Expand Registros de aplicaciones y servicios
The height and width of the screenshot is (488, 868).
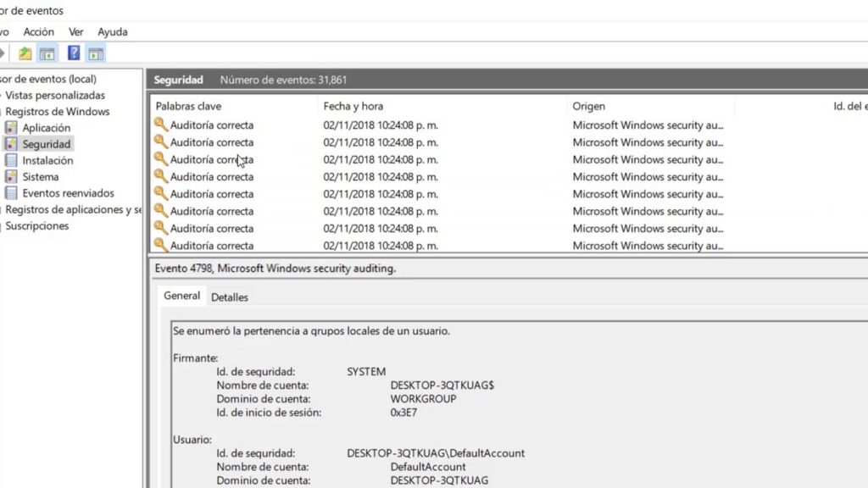tap(1, 209)
